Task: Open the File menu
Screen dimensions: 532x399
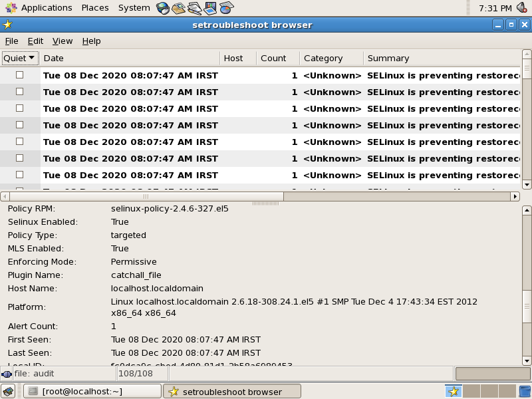Action: click(x=11, y=41)
